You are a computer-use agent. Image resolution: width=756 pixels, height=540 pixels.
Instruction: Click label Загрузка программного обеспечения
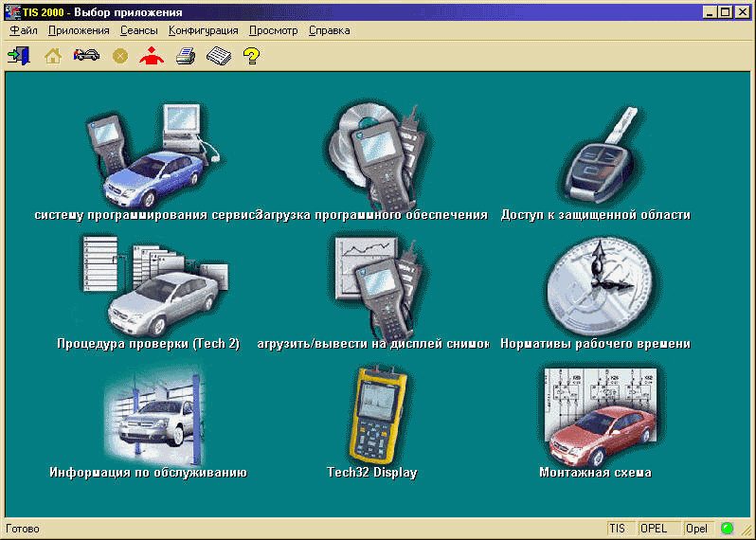pos(371,214)
